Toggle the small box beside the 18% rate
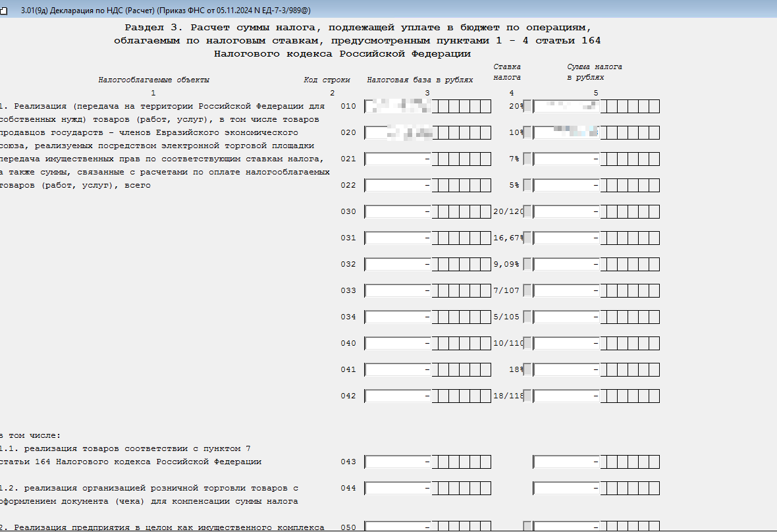 click(527, 370)
